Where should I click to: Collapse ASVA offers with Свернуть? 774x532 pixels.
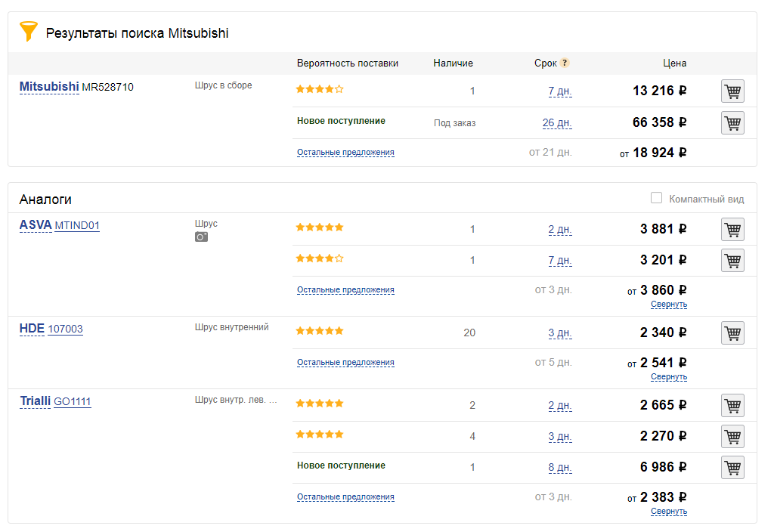point(669,305)
